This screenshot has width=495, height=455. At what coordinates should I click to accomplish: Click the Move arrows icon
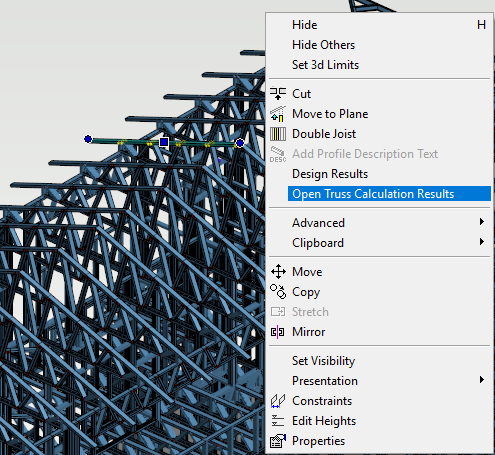(278, 272)
